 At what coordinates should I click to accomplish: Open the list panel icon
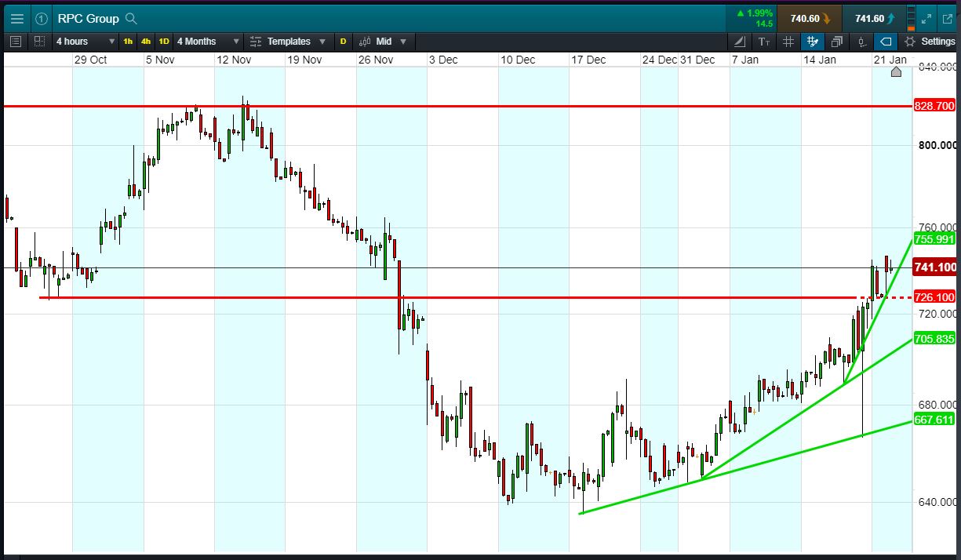pos(16,42)
